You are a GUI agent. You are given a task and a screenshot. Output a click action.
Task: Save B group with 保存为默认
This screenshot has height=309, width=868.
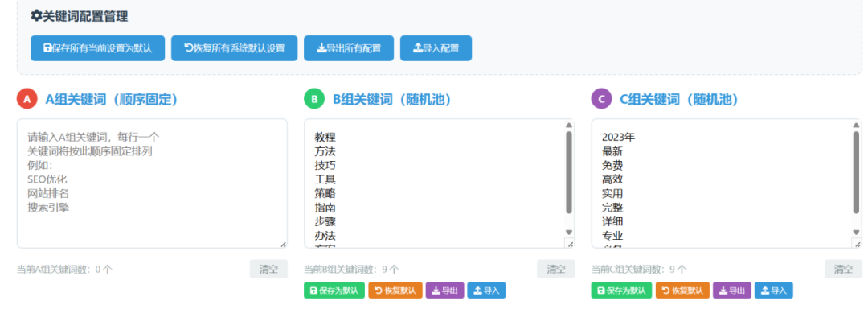pos(334,290)
